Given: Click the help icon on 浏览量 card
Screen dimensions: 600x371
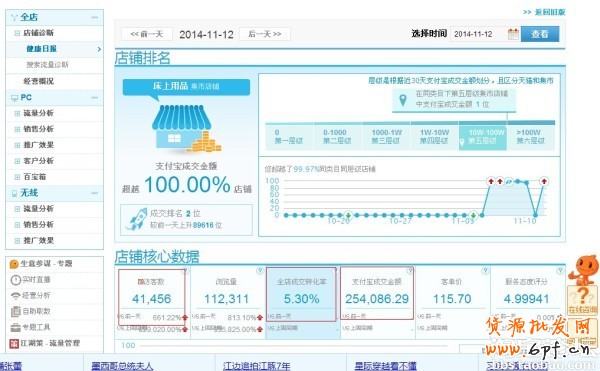Looking at the screenshot, I should (x=260, y=271).
